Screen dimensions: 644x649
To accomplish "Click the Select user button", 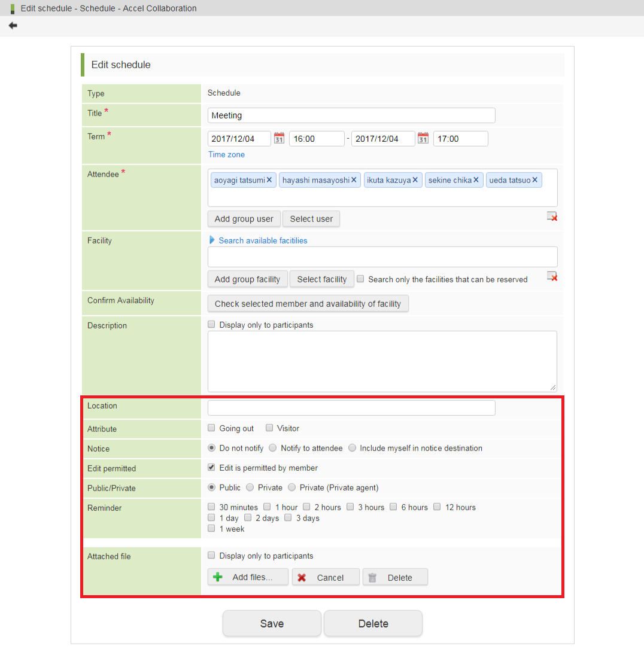I will point(311,219).
